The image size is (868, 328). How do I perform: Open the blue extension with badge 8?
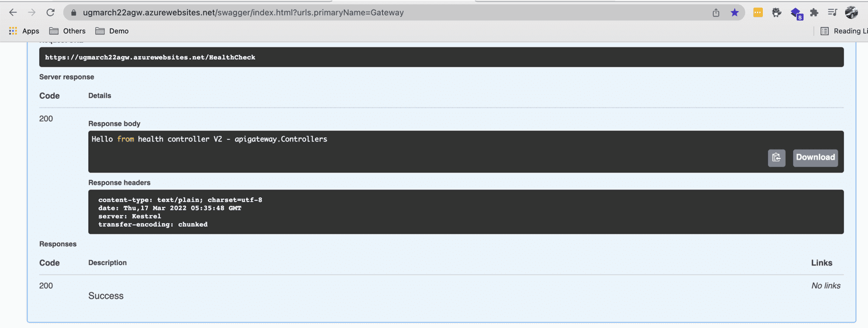coord(796,13)
